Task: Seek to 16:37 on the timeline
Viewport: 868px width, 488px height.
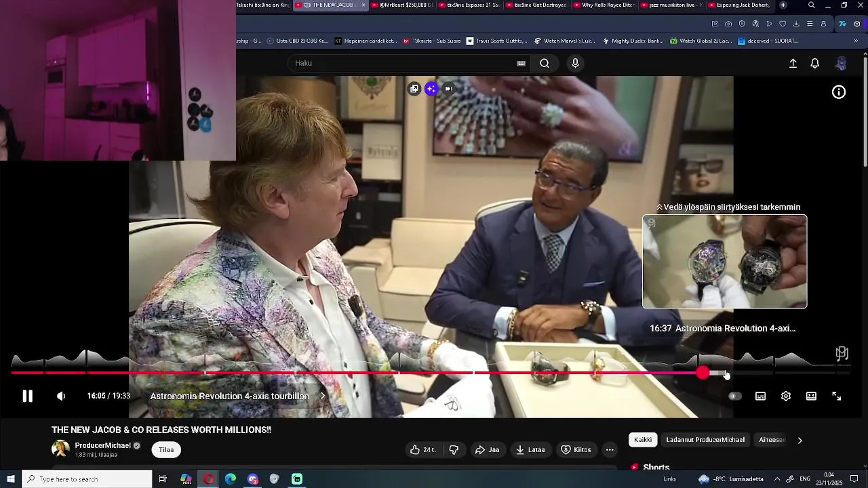Action: (726, 373)
